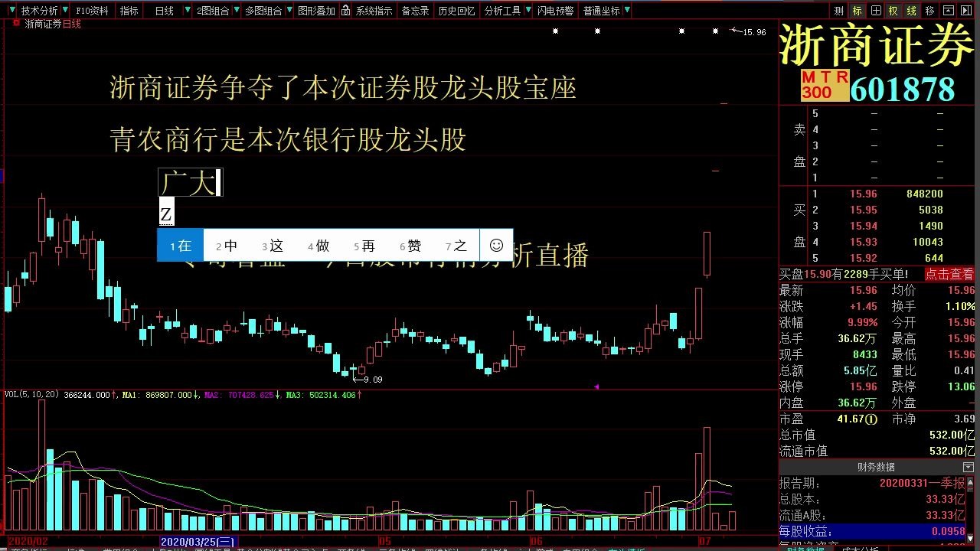Toggle the 线 line-drawing icon

click(x=912, y=11)
